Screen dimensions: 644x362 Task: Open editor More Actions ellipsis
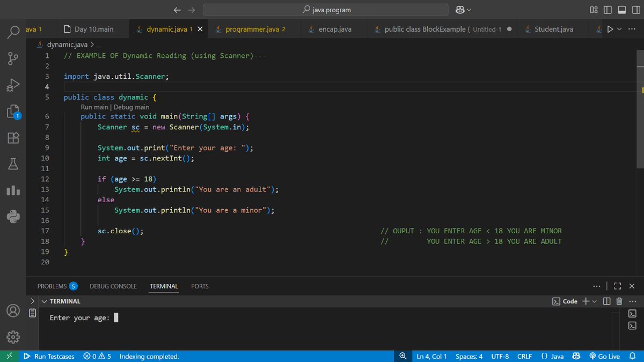point(631,29)
